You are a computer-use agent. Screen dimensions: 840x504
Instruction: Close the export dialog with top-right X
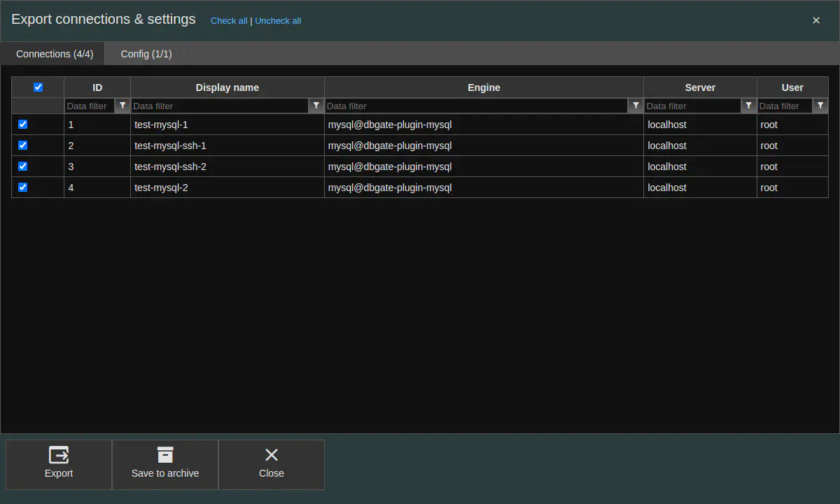pyautogui.click(x=815, y=20)
